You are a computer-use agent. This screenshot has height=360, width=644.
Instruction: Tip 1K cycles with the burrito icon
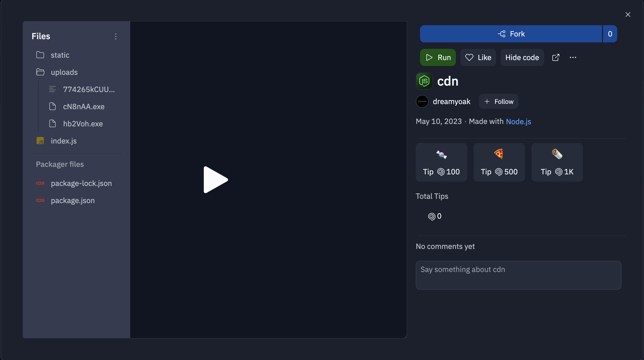[557, 162]
